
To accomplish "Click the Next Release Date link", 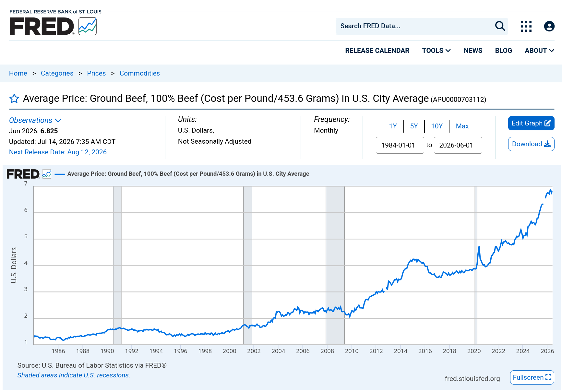I will tap(58, 152).
